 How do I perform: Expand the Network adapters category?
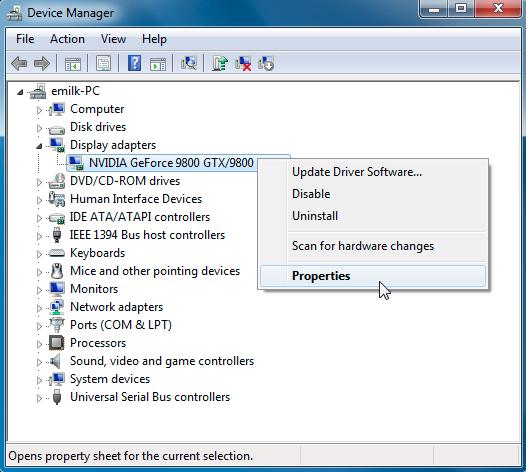pyautogui.click(x=39, y=308)
